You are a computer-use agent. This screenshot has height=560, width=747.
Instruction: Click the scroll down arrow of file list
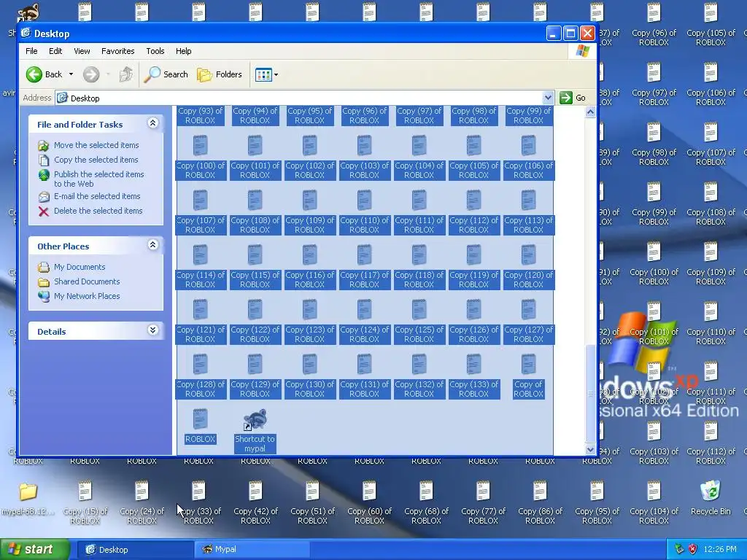coord(590,449)
